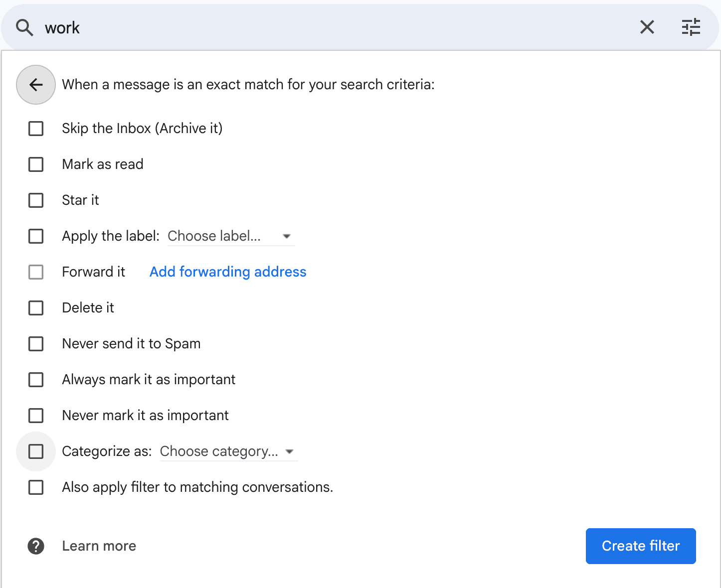The image size is (721, 588).
Task: Open the Choose category dropdown
Action: pos(228,451)
